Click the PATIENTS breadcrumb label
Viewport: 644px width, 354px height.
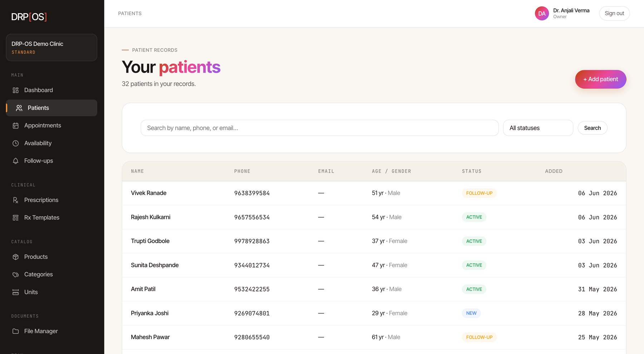[x=130, y=14]
